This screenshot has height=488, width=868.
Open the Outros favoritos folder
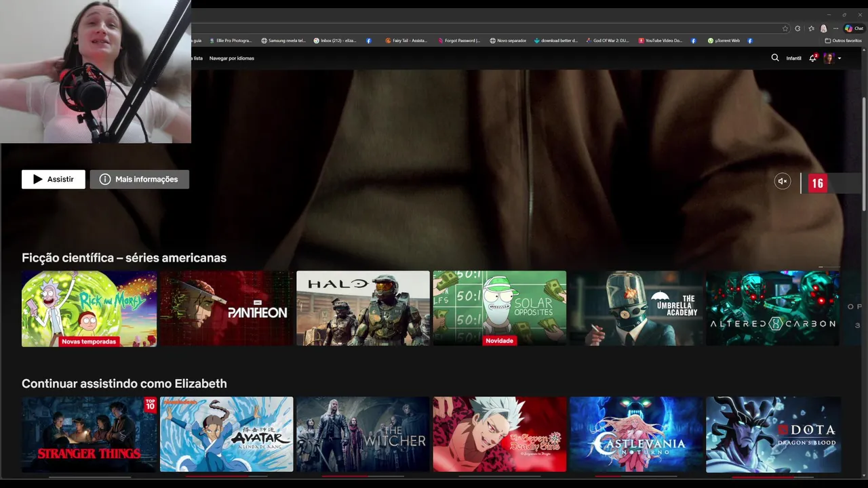tap(843, 41)
